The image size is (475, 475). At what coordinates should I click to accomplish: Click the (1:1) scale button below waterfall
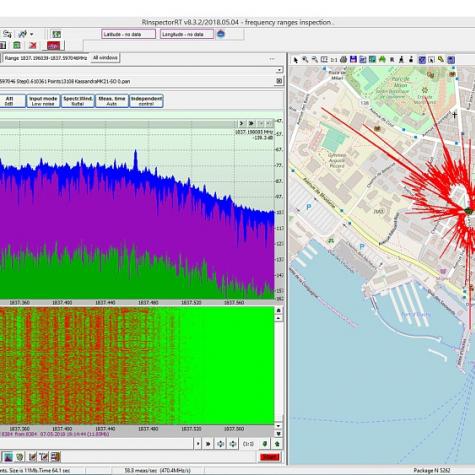coord(248,444)
